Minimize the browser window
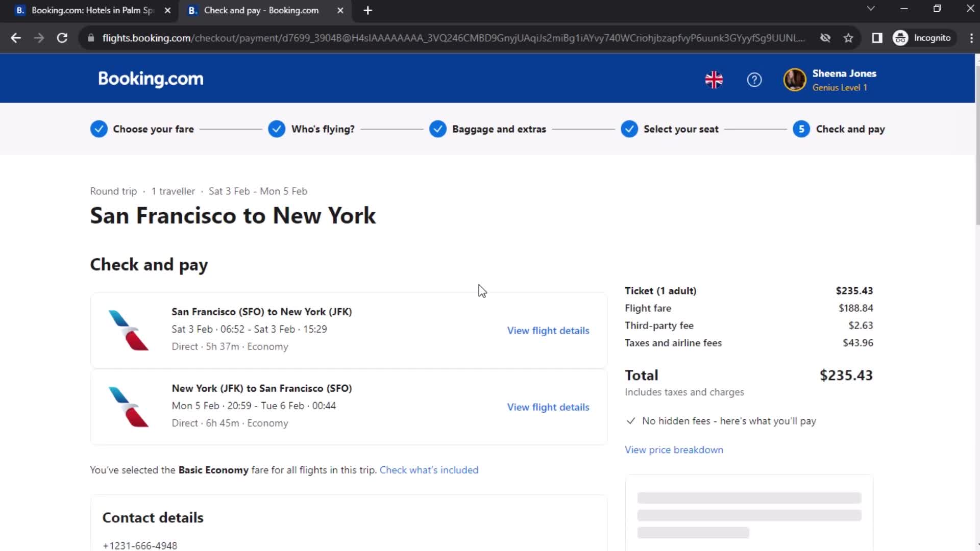The width and height of the screenshot is (980, 551). [x=904, y=9]
